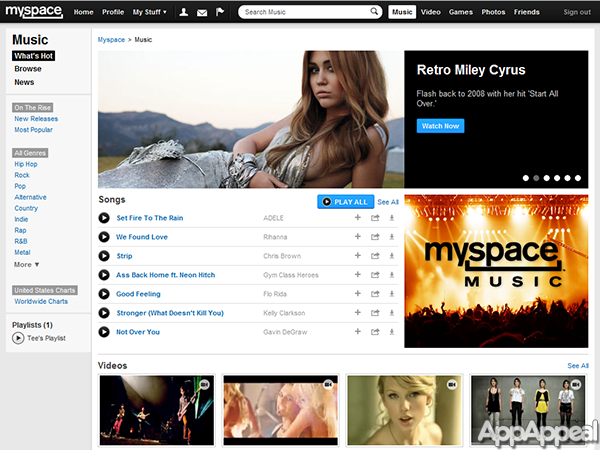
Task: Play Set Fire To The Rain
Action: 104,218
